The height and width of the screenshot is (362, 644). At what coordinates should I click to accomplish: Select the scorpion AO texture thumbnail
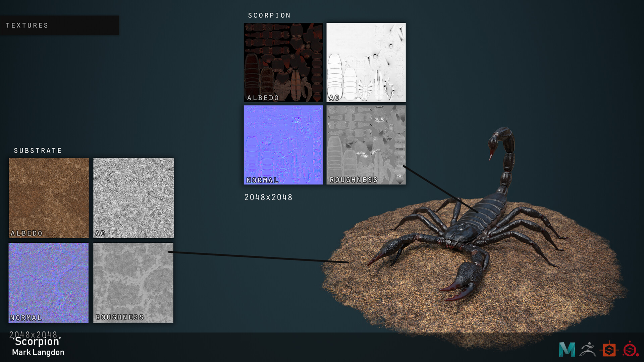coord(366,62)
